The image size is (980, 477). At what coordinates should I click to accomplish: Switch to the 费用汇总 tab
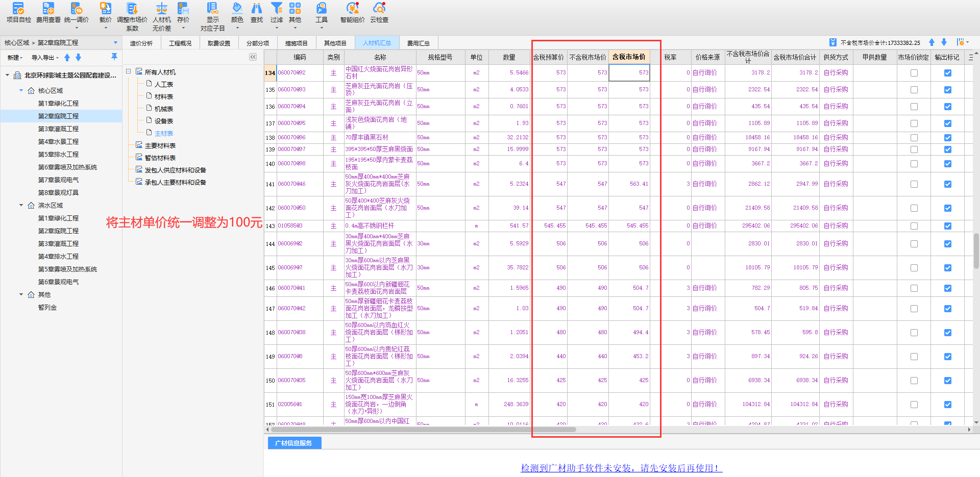click(x=418, y=43)
